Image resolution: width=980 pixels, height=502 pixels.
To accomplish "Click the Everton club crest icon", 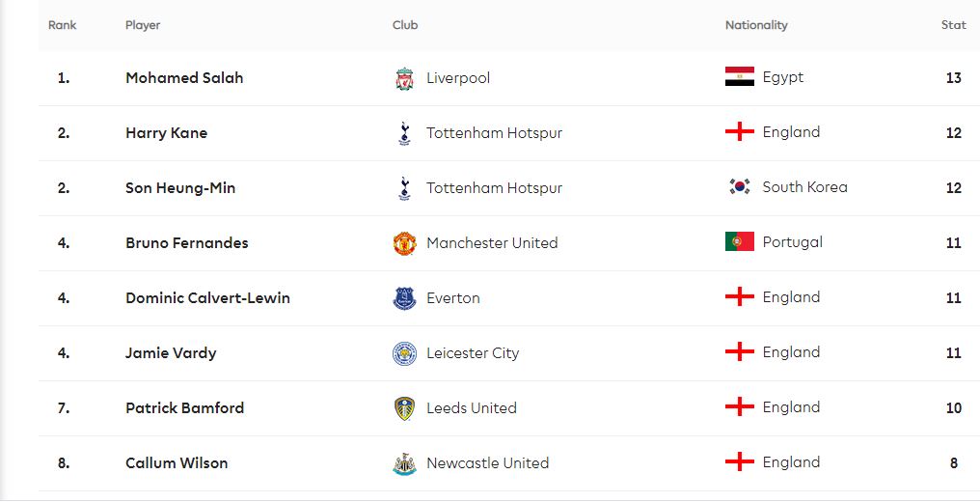I will [x=404, y=298].
